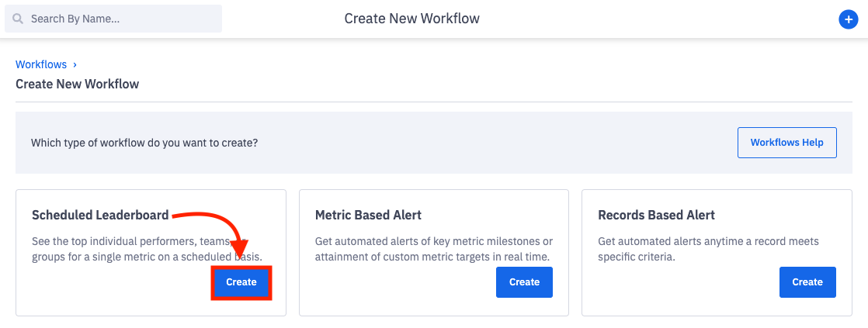
Task: Select the Scheduled Leaderboard card title
Action: pyautogui.click(x=101, y=215)
